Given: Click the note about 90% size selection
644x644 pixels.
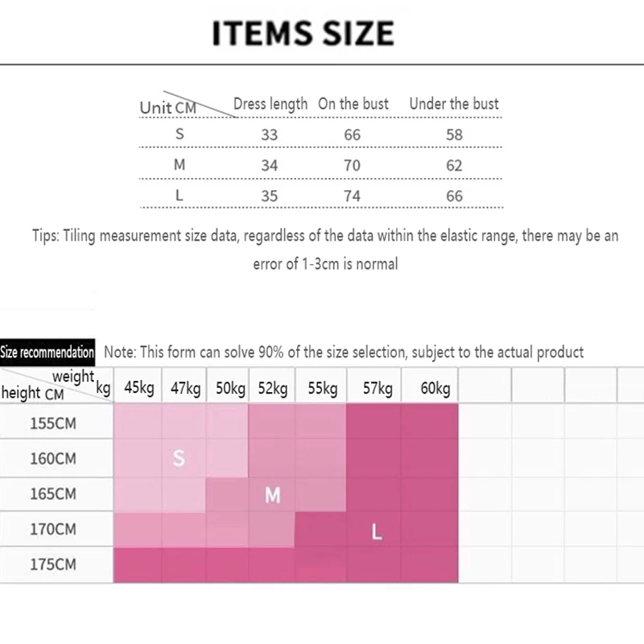Looking at the screenshot, I should (x=344, y=353).
